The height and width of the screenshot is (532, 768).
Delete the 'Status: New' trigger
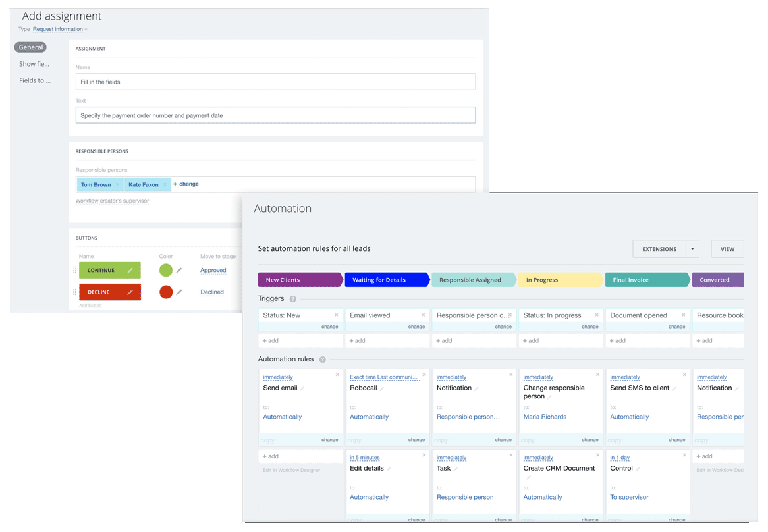[x=337, y=315]
